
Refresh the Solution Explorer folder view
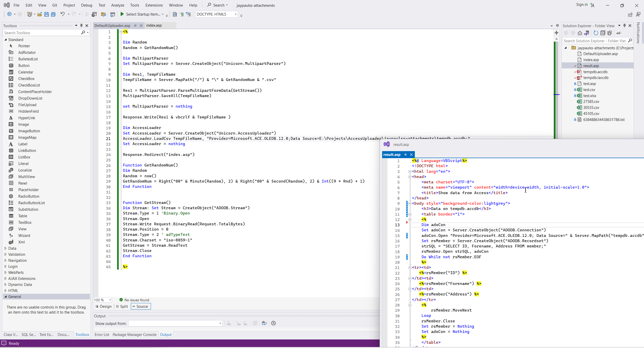596,33
